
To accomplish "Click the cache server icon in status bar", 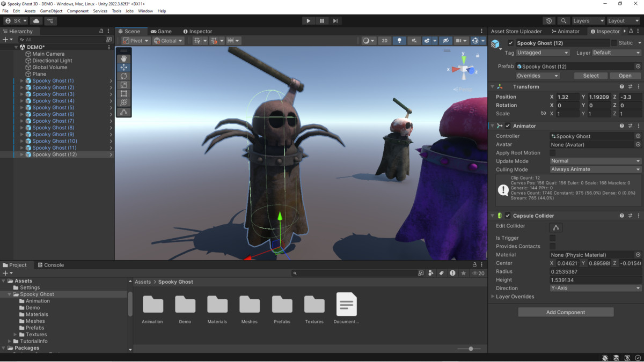I will click(x=616, y=358).
